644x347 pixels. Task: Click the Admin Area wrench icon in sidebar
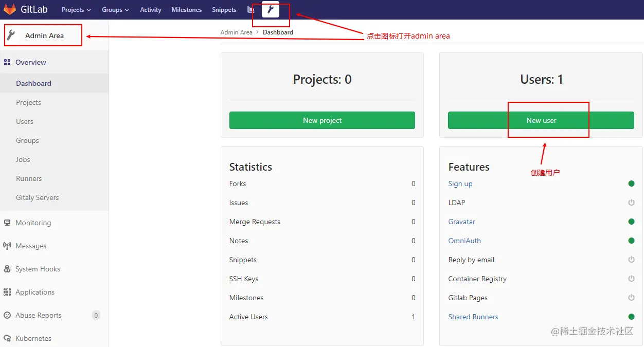click(x=11, y=35)
